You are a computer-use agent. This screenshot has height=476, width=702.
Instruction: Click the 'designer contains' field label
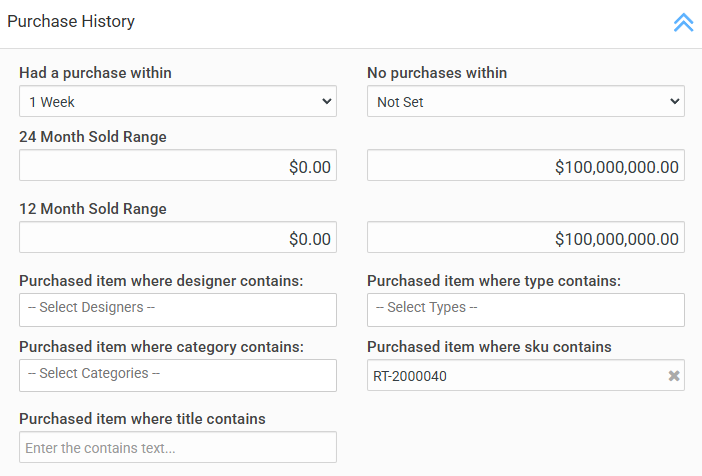161,281
